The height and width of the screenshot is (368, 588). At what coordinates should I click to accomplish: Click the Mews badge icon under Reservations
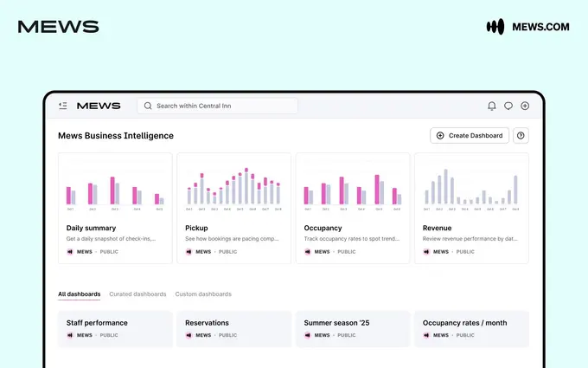click(189, 335)
